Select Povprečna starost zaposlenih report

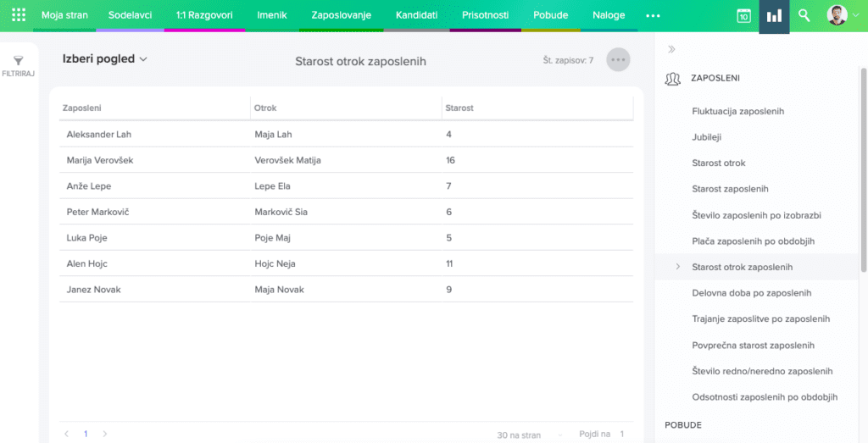[x=753, y=346]
